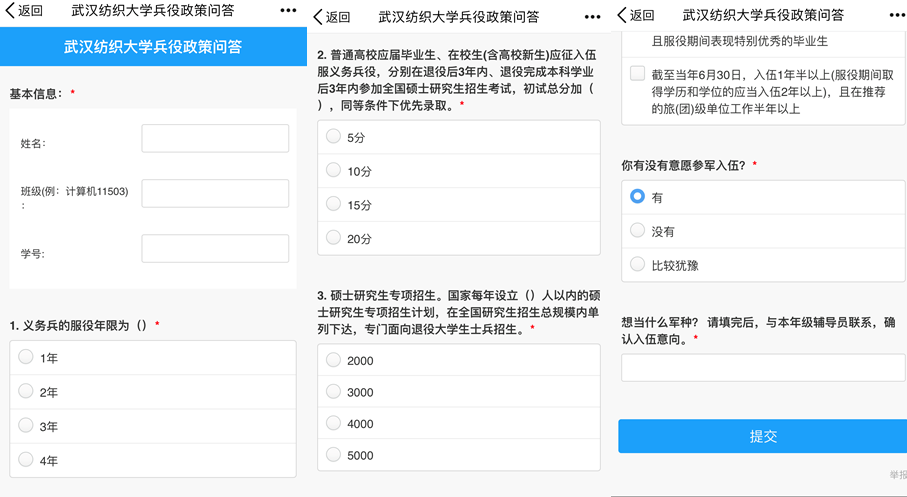Go back using 返回 in the left screen
The width and height of the screenshot is (907, 497).
pos(24,10)
